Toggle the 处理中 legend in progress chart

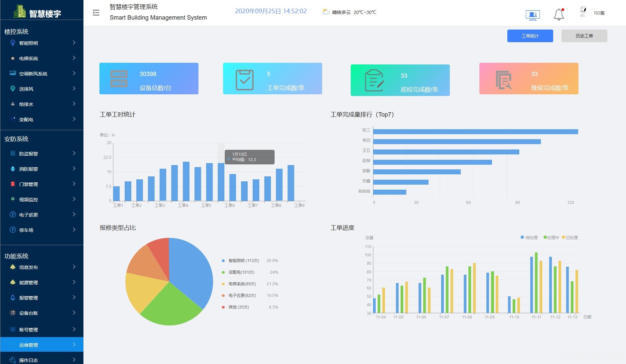point(551,237)
